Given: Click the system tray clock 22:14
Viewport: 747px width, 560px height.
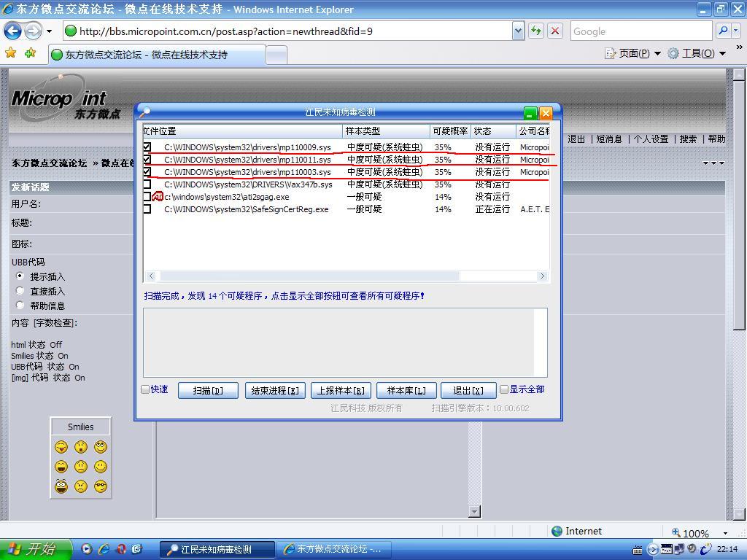Looking at the screenshot, I should pyautogui.click(x=727, y=549).
